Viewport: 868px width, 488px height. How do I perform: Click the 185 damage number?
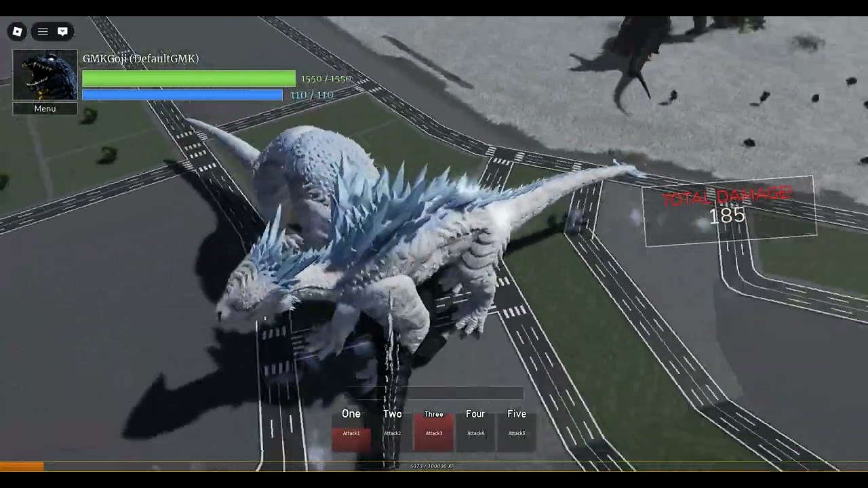727,216
